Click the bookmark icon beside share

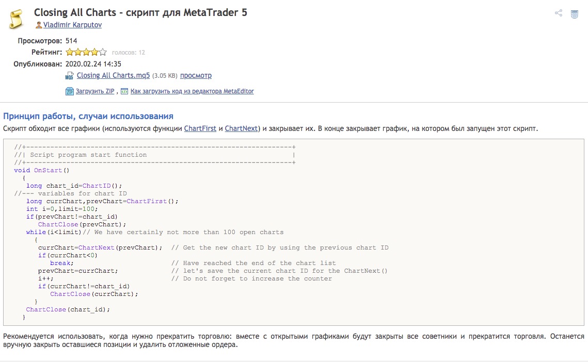(x=574, y=14)
